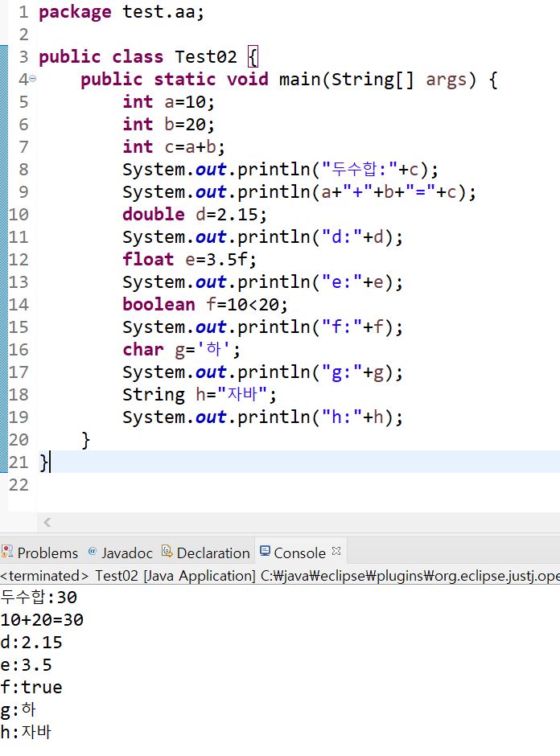Screen dimensions: 560x756
Task: Click the 'int b=20;' line
Action: pyautogui.click(x=168, y=125)
